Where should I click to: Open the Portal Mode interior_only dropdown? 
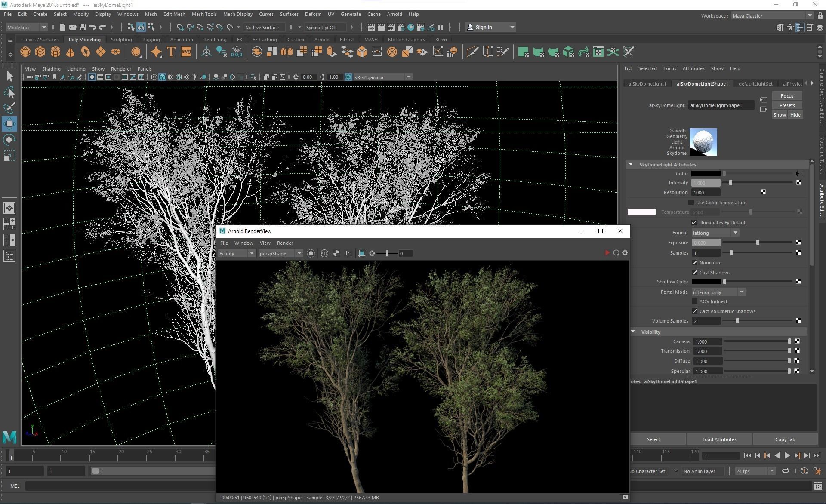(x=718, y=292)
